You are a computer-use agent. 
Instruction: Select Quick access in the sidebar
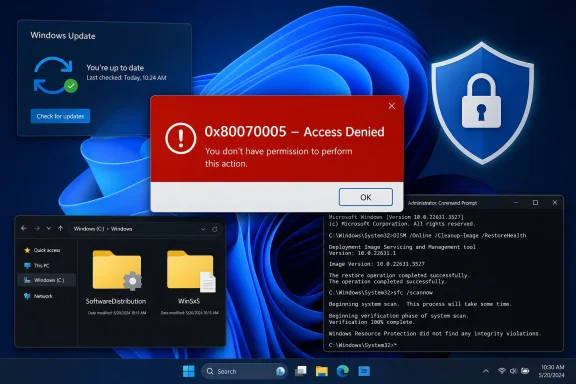click(x=46, y=250)
